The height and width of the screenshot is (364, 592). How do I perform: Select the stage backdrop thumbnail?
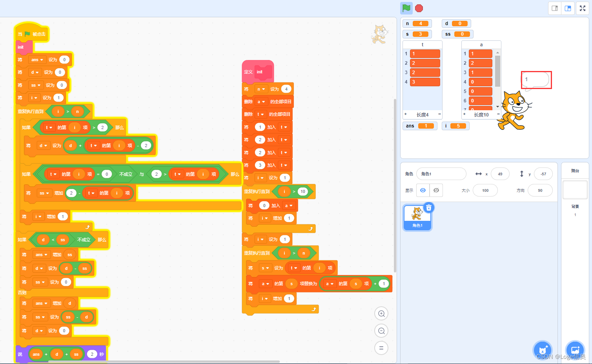coord(575,190)
